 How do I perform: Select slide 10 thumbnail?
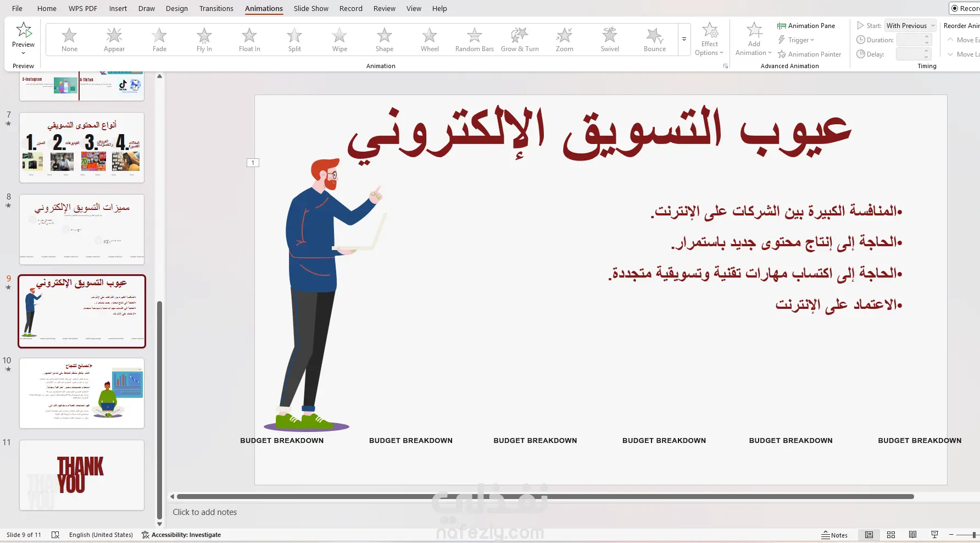[82, 393]
